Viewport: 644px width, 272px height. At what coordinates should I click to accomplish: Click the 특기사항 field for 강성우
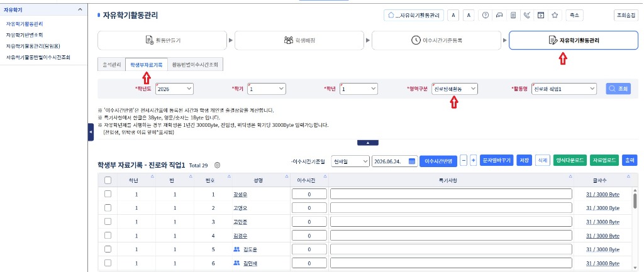(x=451, y=194)
